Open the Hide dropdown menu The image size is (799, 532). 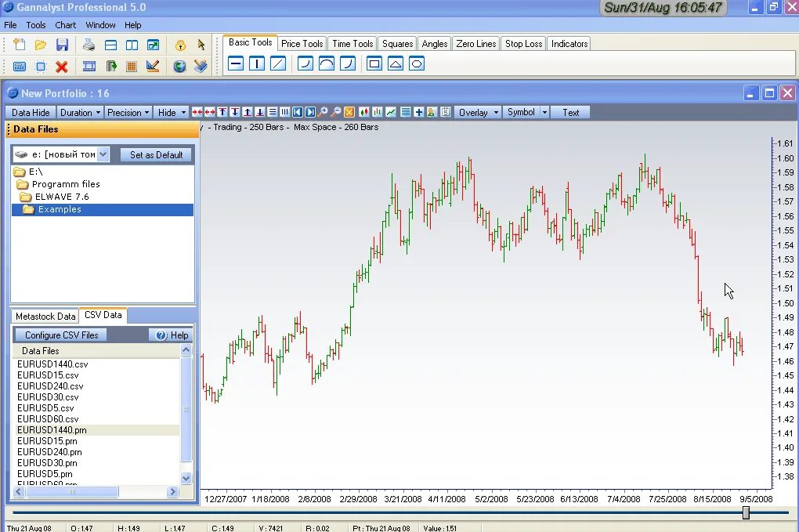tap(172, 113)
